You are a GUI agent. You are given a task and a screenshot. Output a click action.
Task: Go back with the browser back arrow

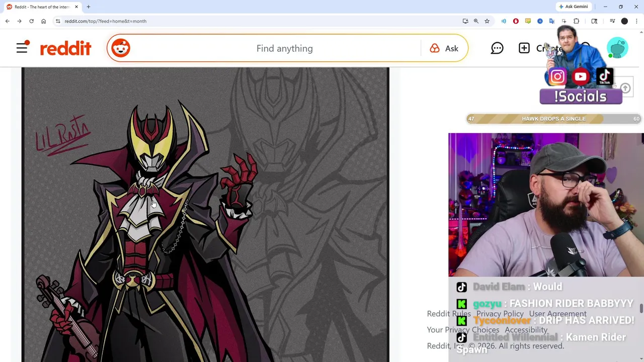[x=7, y=21]
